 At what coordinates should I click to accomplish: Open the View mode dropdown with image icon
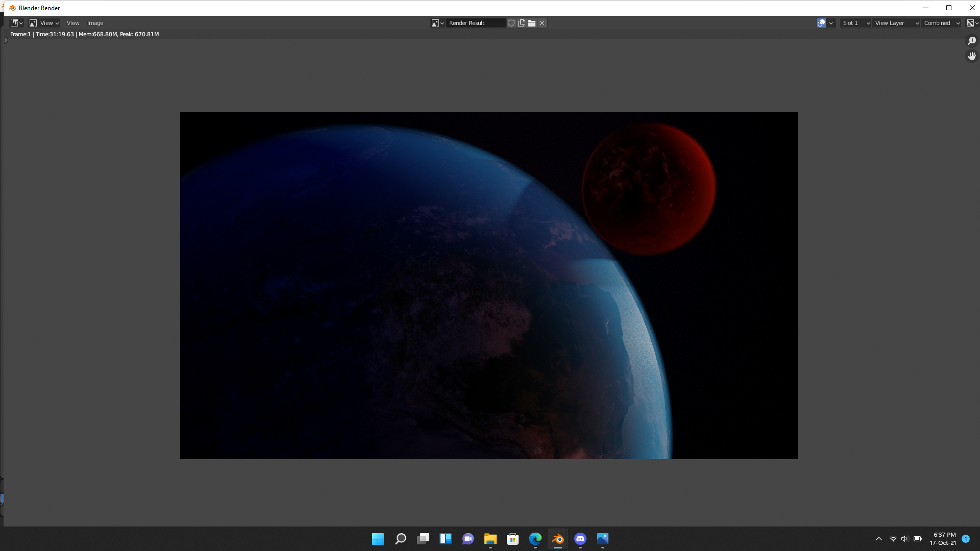click(44, 23)
